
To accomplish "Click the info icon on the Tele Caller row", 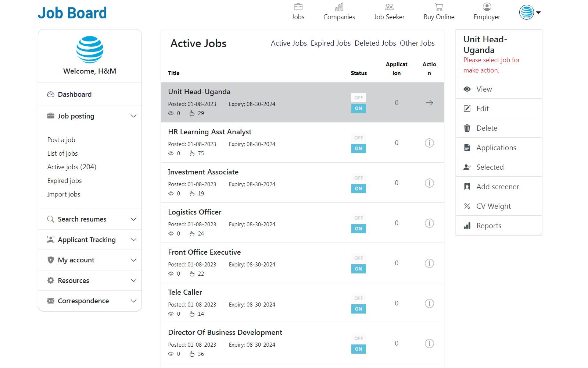I will point(429,303).
